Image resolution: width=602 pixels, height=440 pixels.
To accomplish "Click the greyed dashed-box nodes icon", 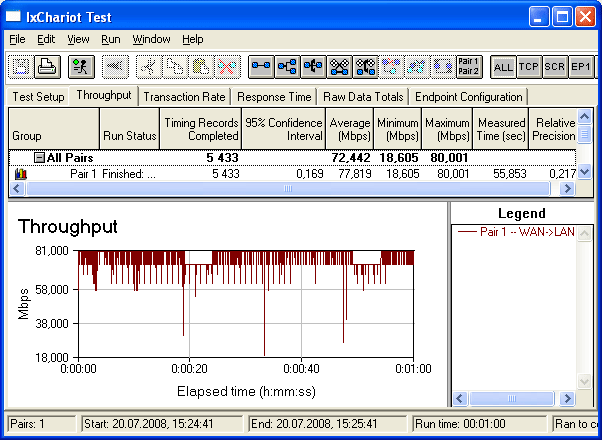I will [x=443, y=67].
